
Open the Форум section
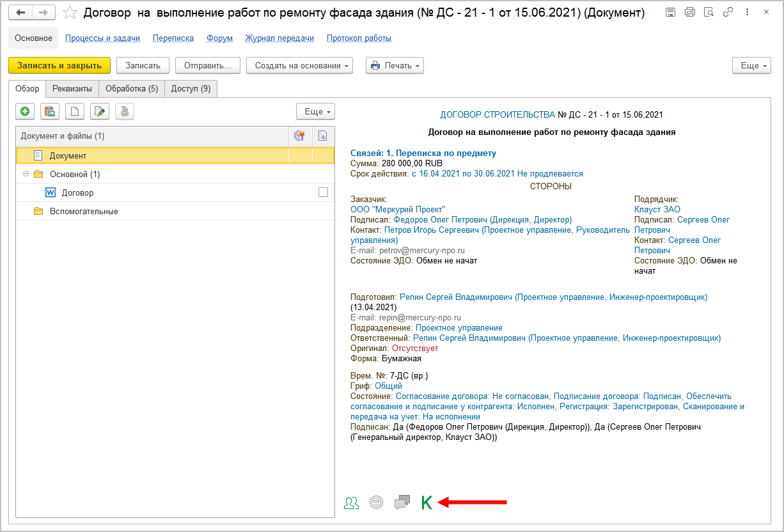[x=219, y=38]
